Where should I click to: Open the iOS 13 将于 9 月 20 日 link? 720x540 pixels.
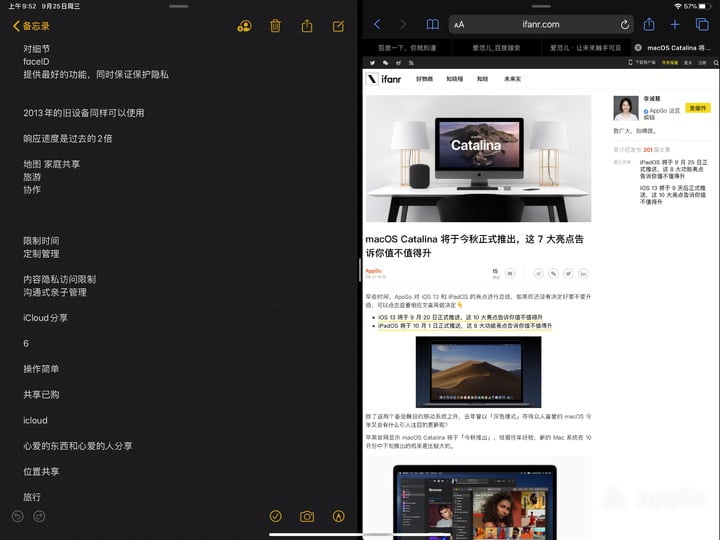pos(460,317)
